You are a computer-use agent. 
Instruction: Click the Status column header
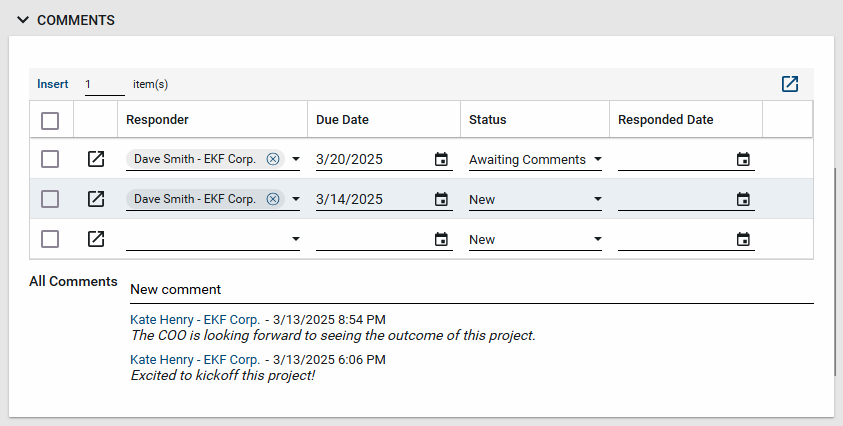point(487,120)
